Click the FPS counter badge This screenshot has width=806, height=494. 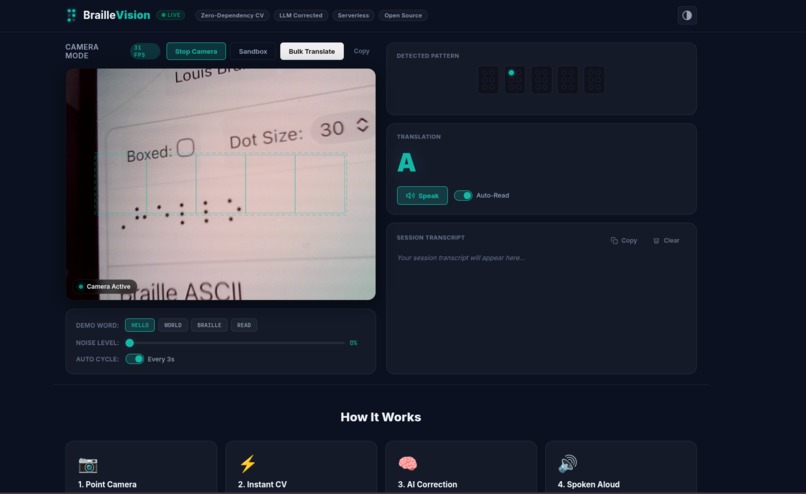pyautogui.click(x=144, y=51)
